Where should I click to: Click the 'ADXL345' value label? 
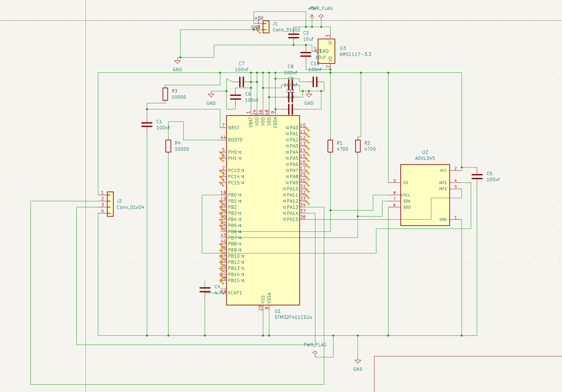coord(425,158)
